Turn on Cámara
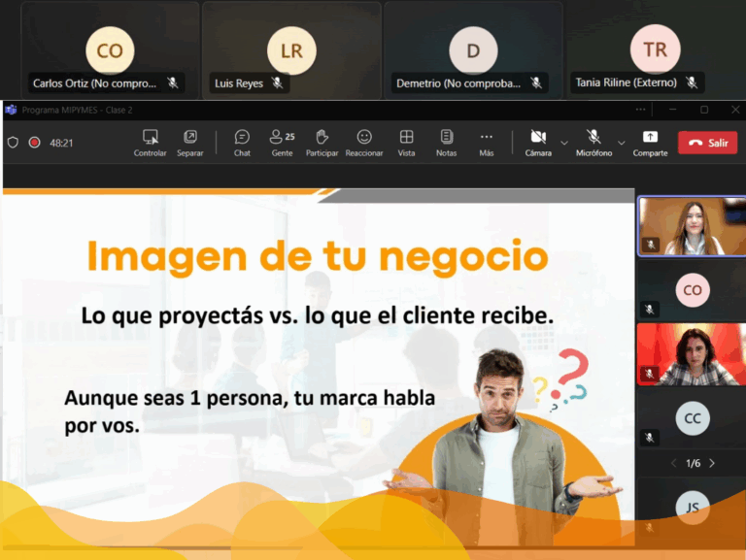The height and width of the screenshot is (560, 746). point(538,143)
